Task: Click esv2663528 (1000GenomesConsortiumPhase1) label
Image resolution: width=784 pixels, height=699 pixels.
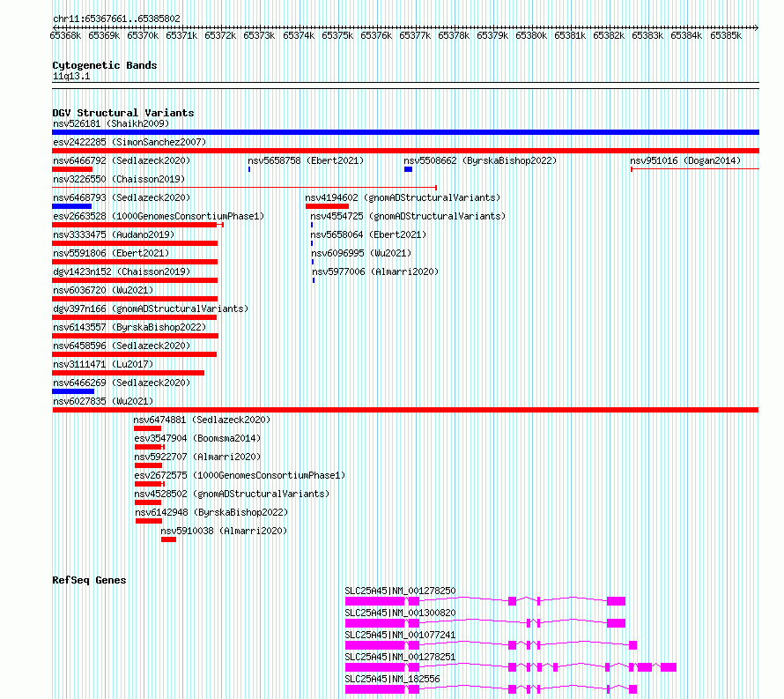Action: pyautogui.click(x=159, y=216)
